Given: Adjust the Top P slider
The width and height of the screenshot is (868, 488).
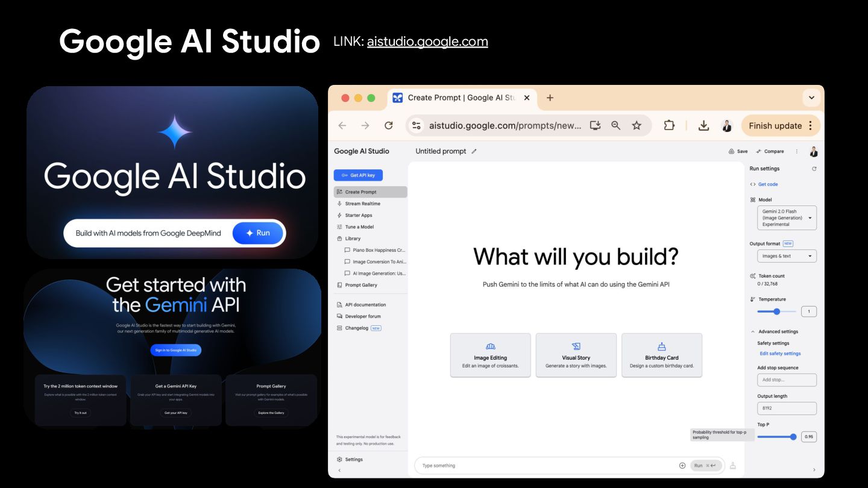Looking at the screenshot, I should [776, 437].
